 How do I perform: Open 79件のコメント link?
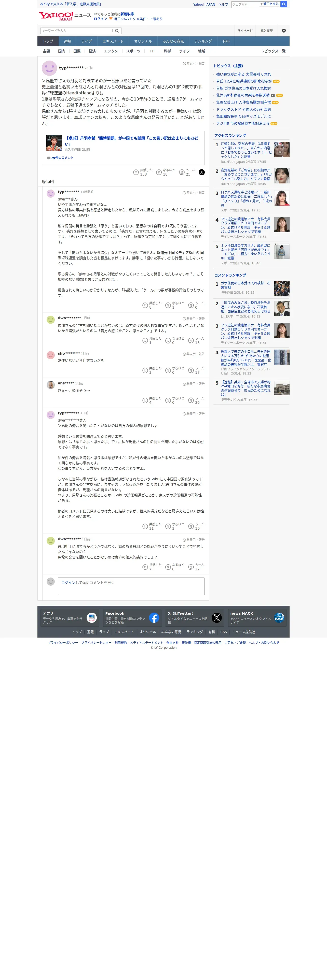click(x=62, y=158)
